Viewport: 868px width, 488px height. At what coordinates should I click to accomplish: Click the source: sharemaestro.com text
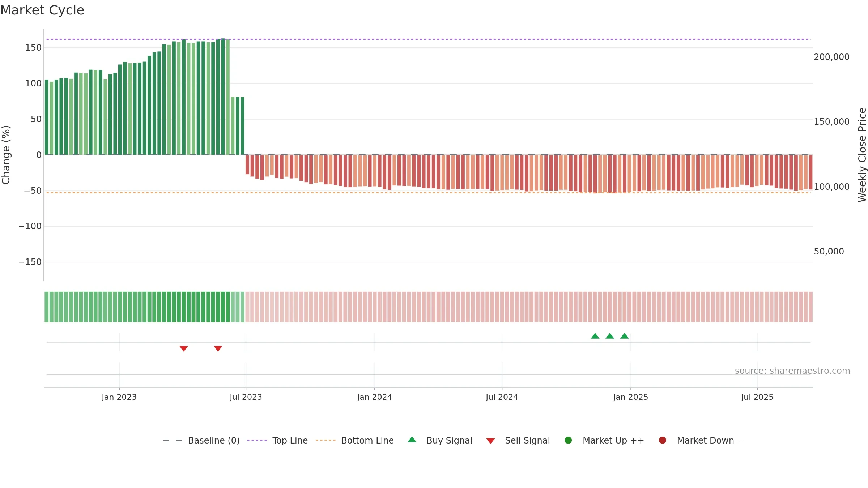tap(792, 371)
